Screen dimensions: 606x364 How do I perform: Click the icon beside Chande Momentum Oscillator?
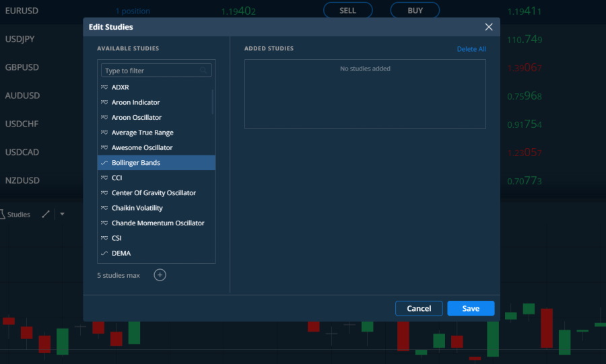(x=104, y=223)
